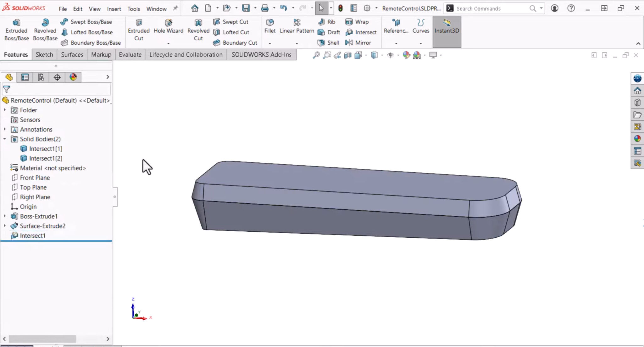Toggle section view in the graphics toolbar
644x347 pixels.
[348, 55]
